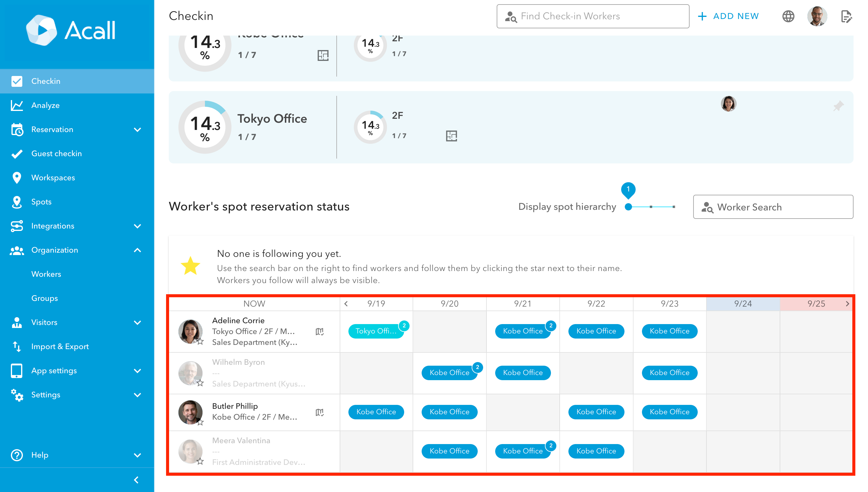This screenshot has width=868, height=492.
Task: Click the pin icon on Tokyo Office card
Action: [x=838, y=106]
